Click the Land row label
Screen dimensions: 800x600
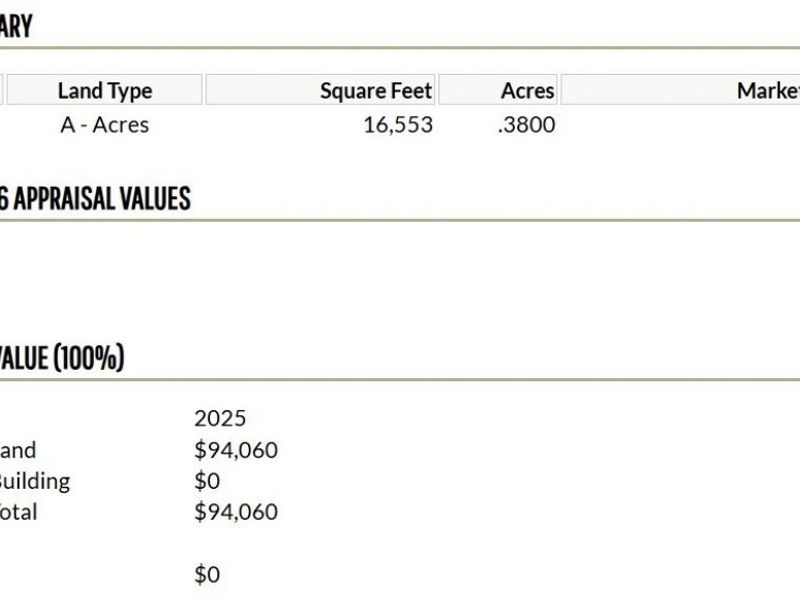click(x=18, y=450)
